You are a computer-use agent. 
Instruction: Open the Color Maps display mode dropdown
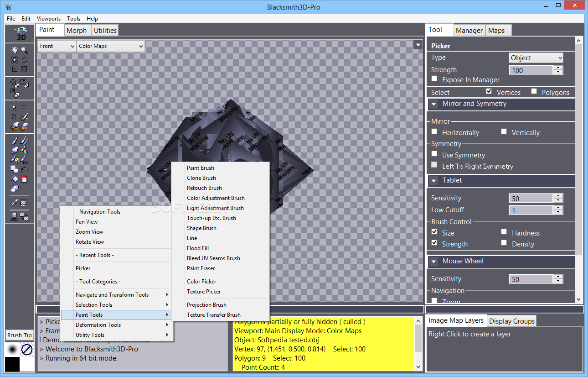[x=111, y=46]
